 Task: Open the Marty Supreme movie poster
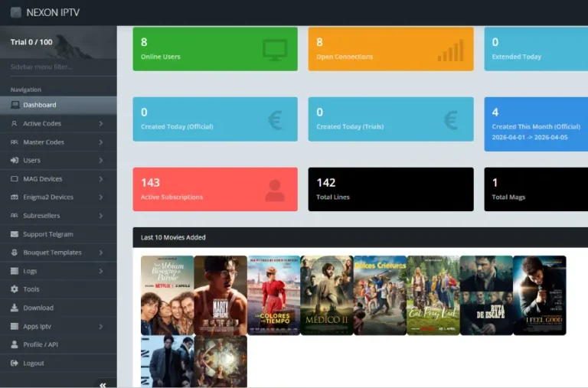220,295
